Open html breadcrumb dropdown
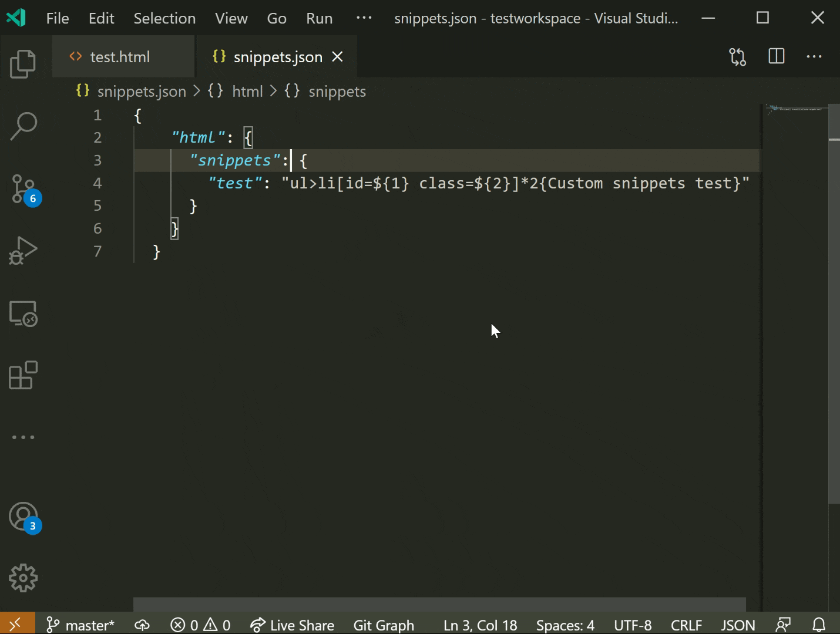 (x=247, y=91)
